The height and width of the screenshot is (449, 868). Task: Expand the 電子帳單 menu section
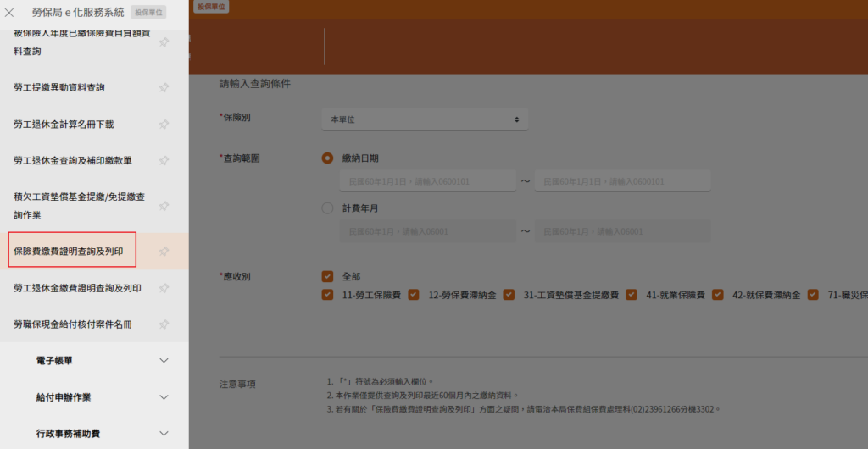164,360
